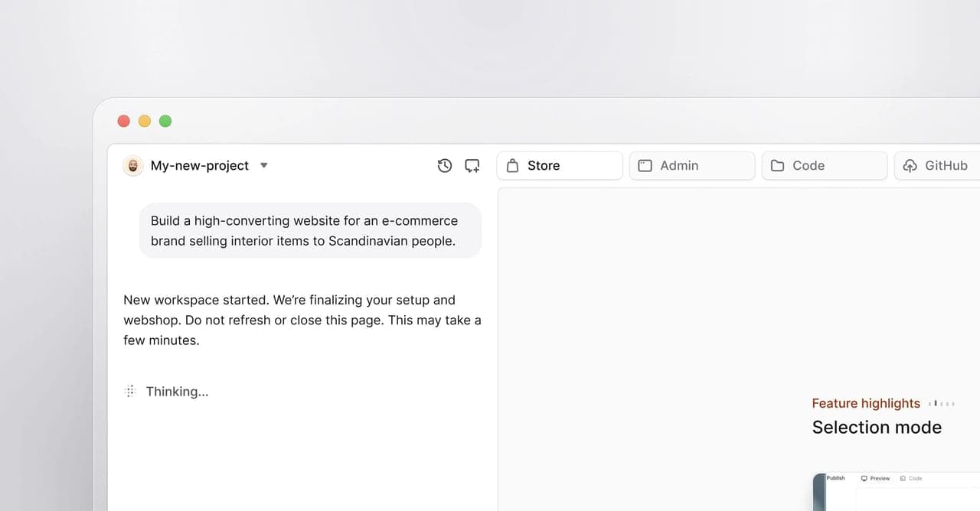Click the user avatar beside My-new-project

coord(133,165)
